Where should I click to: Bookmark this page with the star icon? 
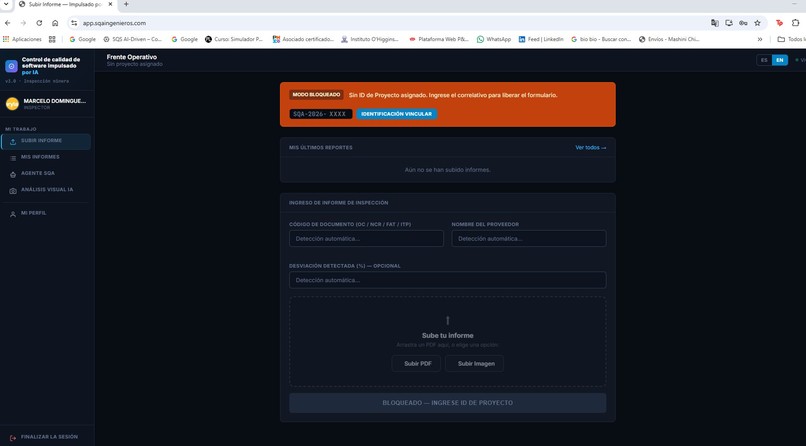[x=757, y=23]
